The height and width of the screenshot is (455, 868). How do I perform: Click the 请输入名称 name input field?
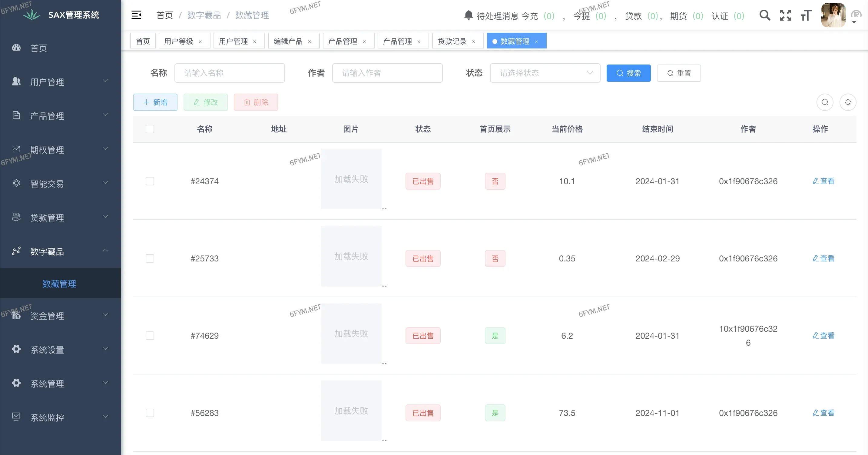[x=230, y=73]
